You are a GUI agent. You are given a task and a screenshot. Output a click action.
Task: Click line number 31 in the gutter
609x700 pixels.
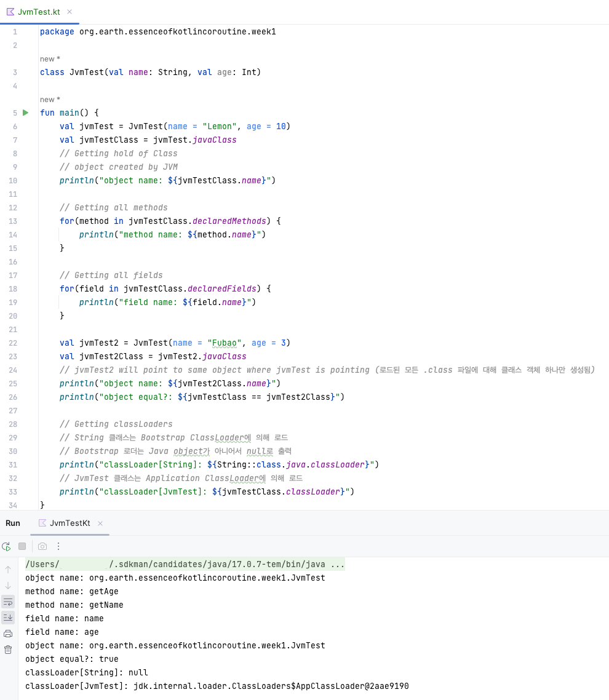pyautogui.click(x=13, y=465)
